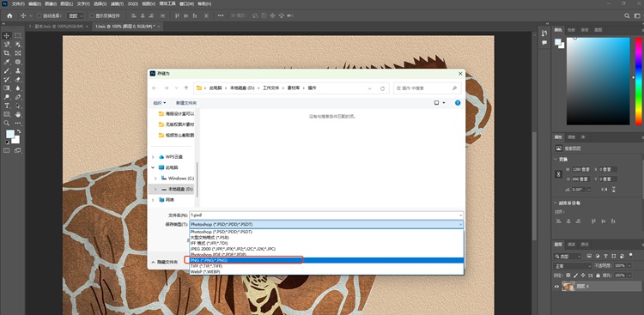
Task: Expand the Network tree node
Action: click(153, 200)
